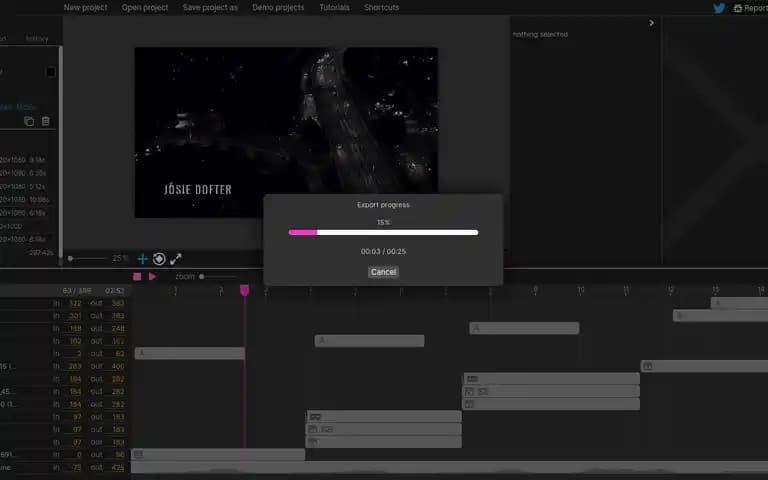Screen dimensions: 768x480
Task: Open the New project menu
Action: click(85, 7)
